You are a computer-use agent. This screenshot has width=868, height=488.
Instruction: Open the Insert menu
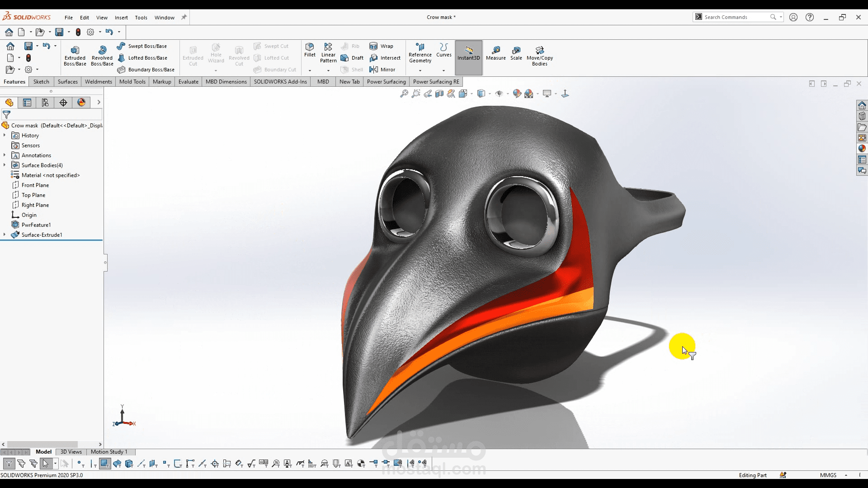coord(121,18)
